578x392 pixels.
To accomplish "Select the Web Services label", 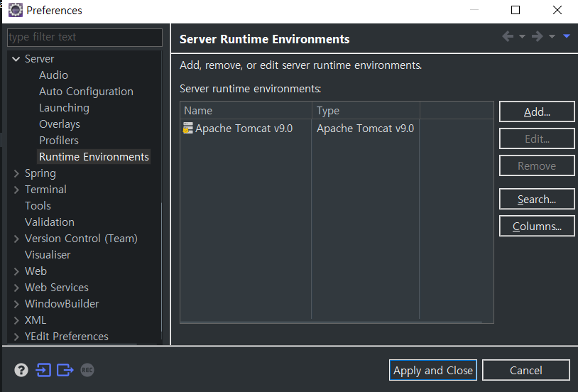I will 56,288.
